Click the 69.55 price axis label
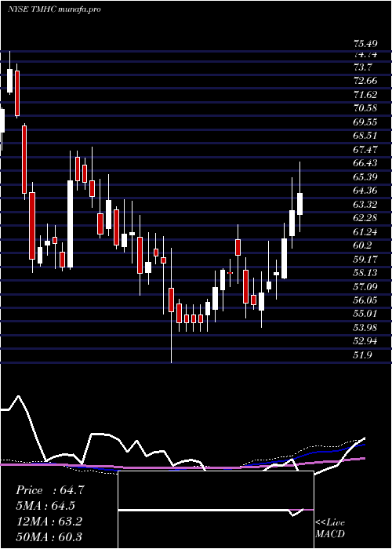The image size is (392, 549). (x=365, y=122)
